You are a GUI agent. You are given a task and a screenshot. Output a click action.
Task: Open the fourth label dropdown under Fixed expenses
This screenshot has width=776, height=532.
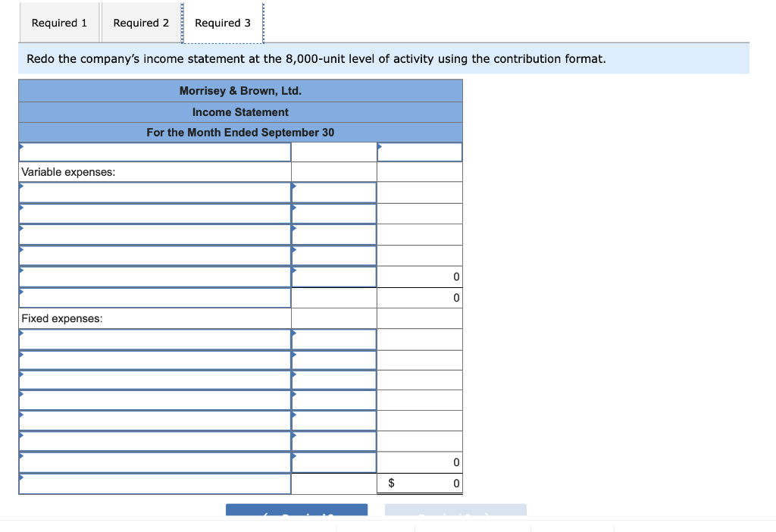click(x=155, y=400)
